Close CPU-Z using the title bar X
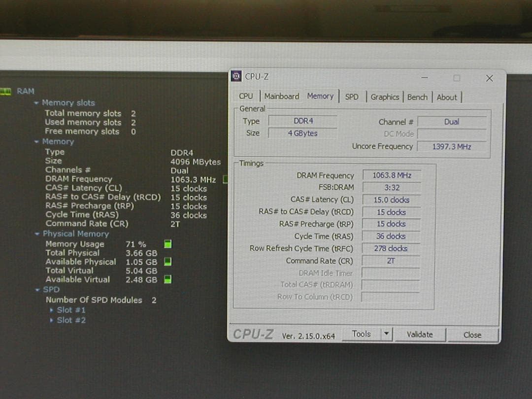 pos(489,78)
